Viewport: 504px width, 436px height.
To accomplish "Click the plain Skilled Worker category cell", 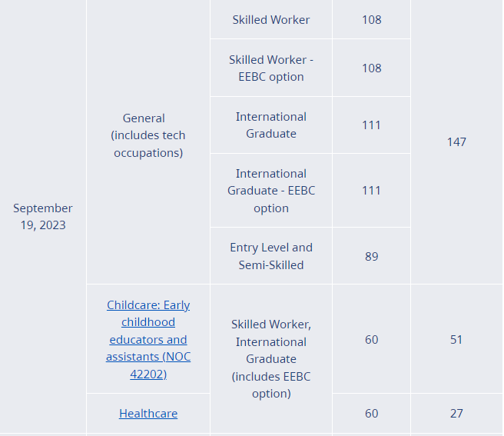I will pyautogui.click(x=271, y=20).
